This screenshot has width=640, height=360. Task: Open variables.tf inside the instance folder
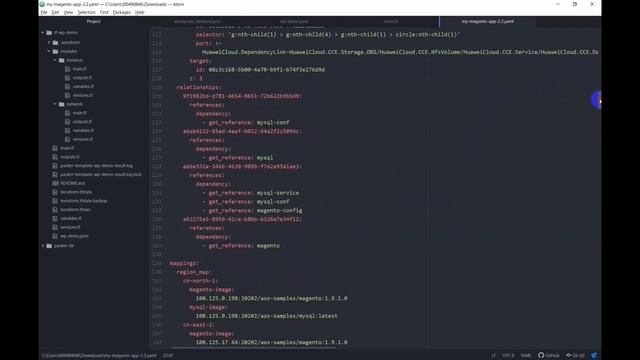83,87
